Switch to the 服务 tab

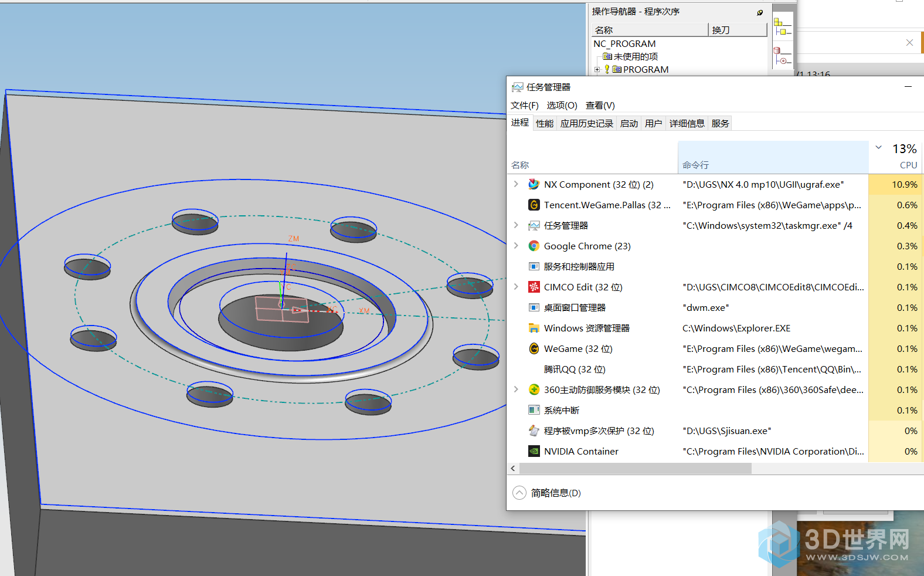click(720, 123)
